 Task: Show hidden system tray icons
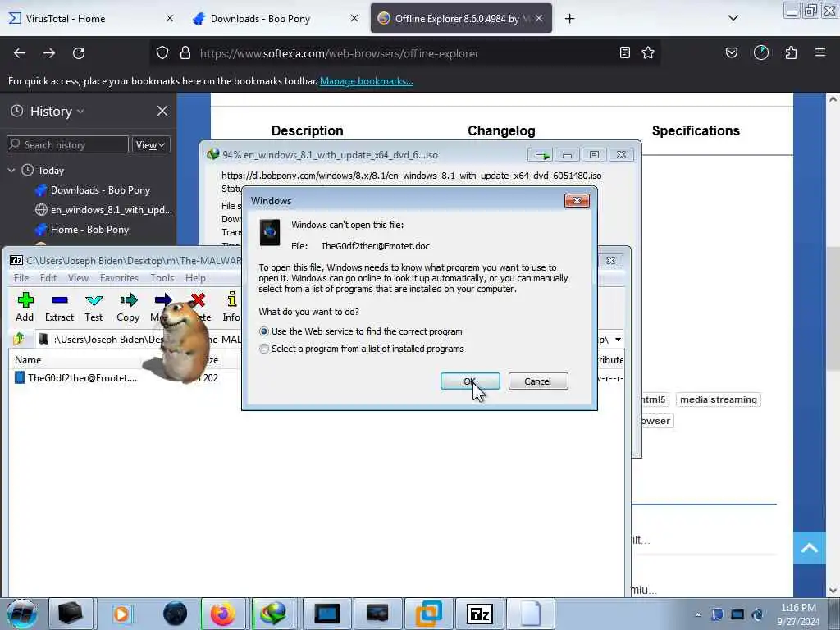697,614
